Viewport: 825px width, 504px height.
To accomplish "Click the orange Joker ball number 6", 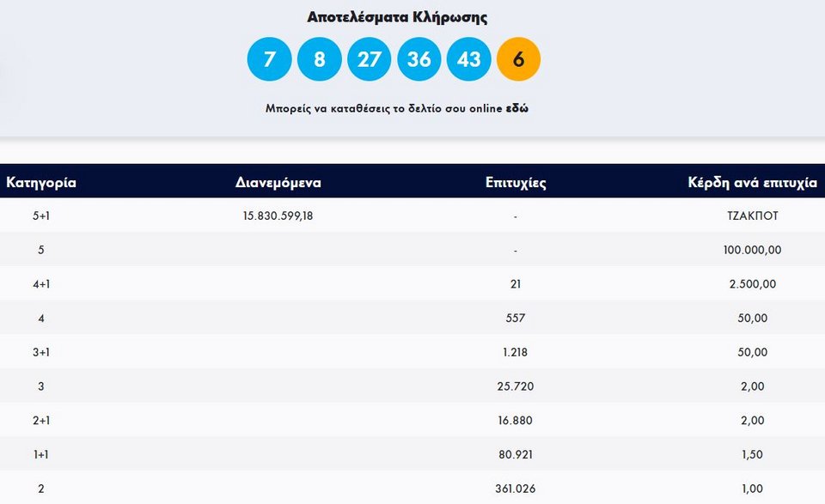I will point(518,59).
